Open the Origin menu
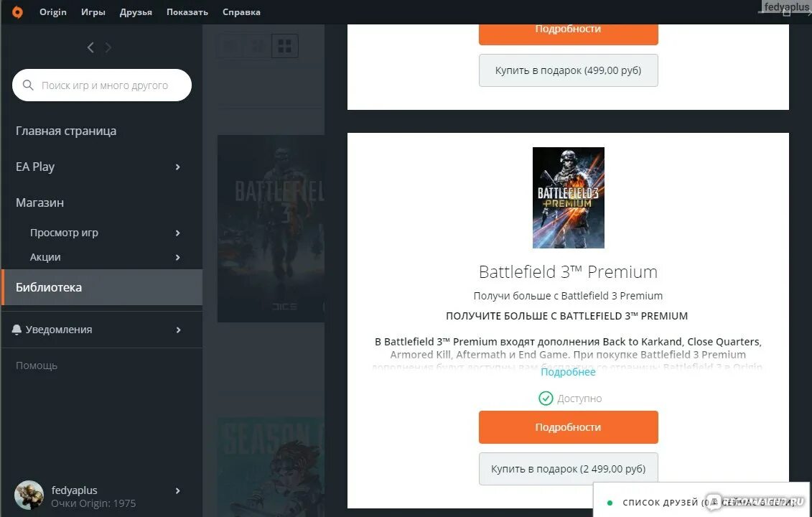This screenshot has height=517, width=812. (53, 12)
